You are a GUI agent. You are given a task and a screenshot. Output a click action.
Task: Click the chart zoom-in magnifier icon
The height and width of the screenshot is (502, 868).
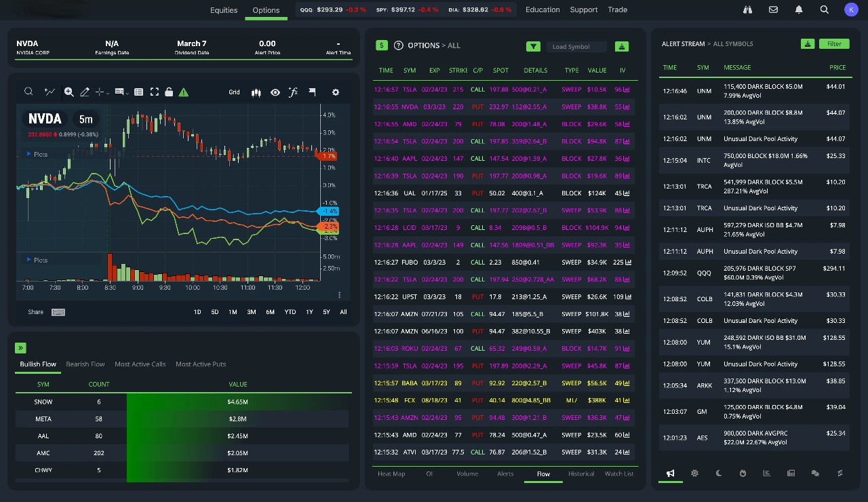[x=68, y=92]
